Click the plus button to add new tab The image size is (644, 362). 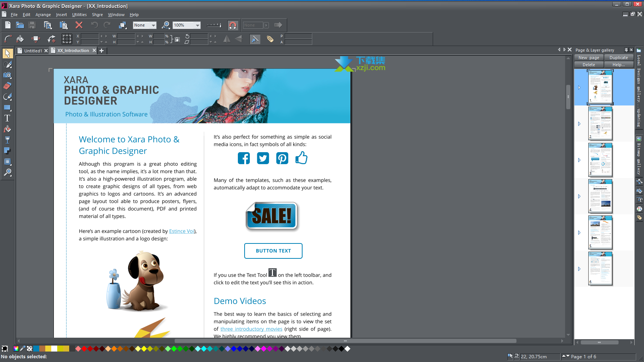(x=101, y=50)
